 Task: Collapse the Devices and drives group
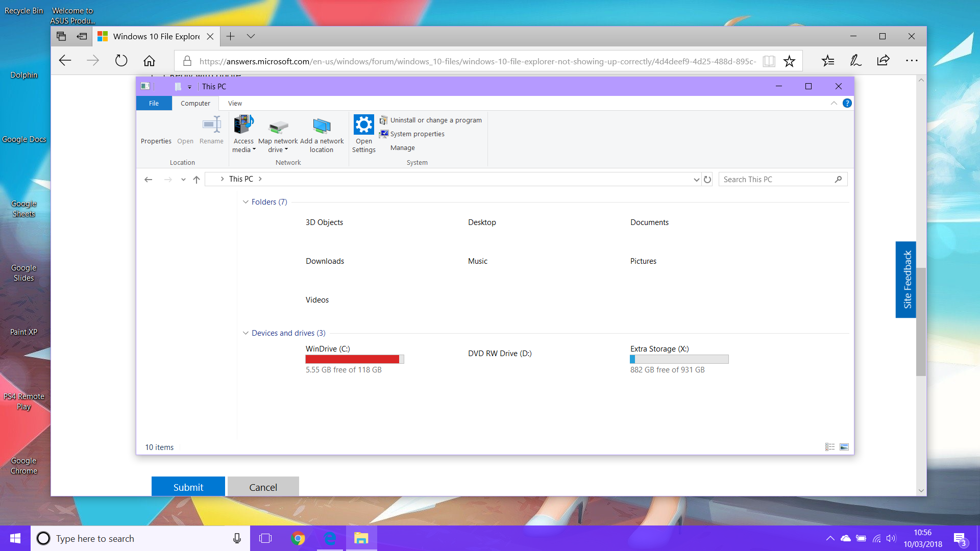click(246, 333)
